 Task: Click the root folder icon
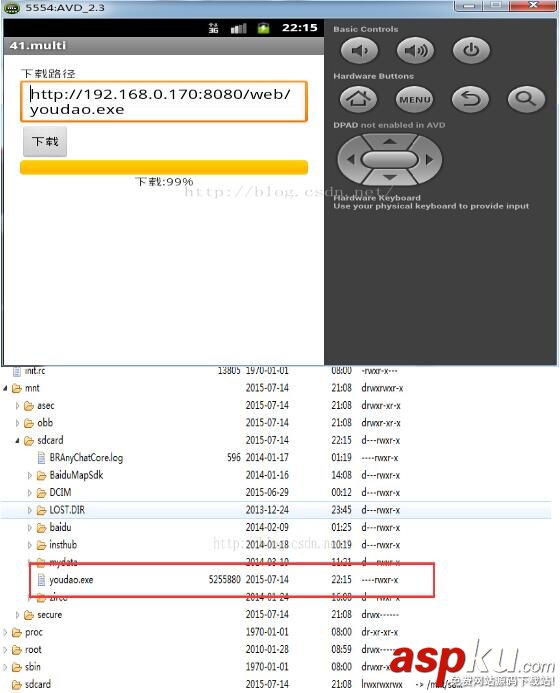[x=17, y=650]
